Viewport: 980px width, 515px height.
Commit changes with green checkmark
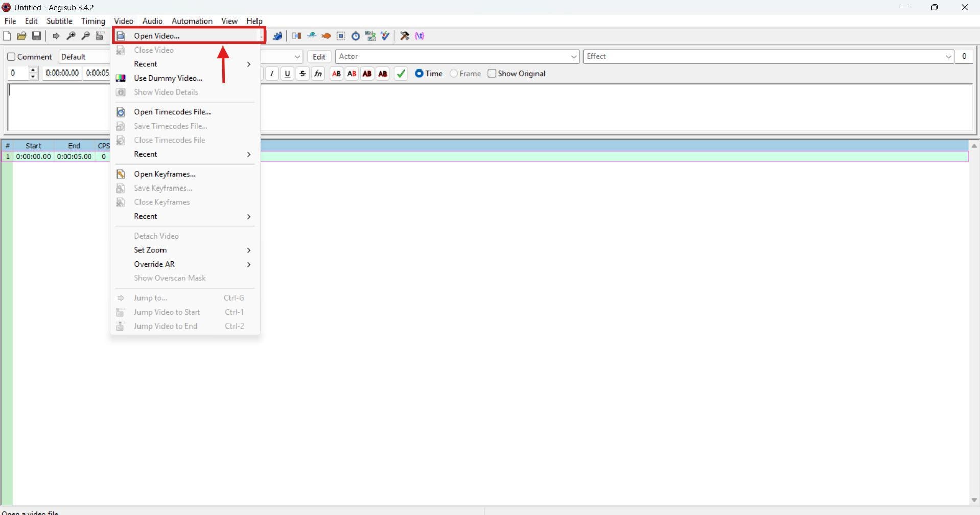pos(401,74)
